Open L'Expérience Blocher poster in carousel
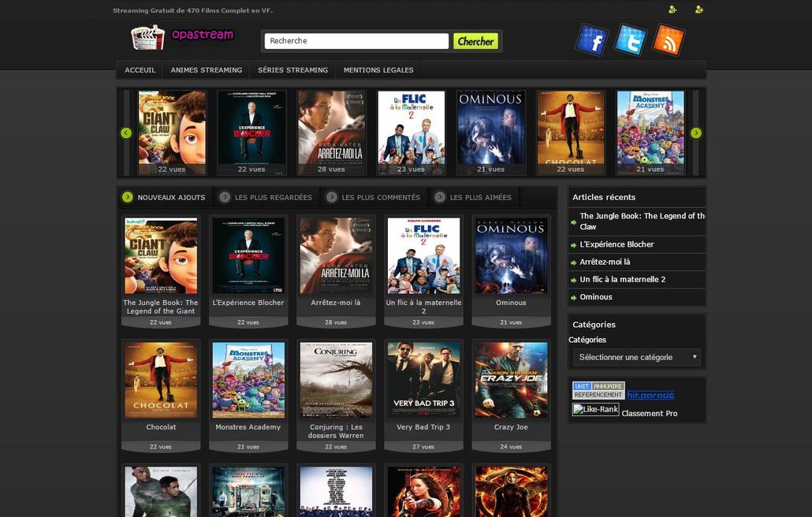Viewport: 812px width, 517px height. (251, 132)
